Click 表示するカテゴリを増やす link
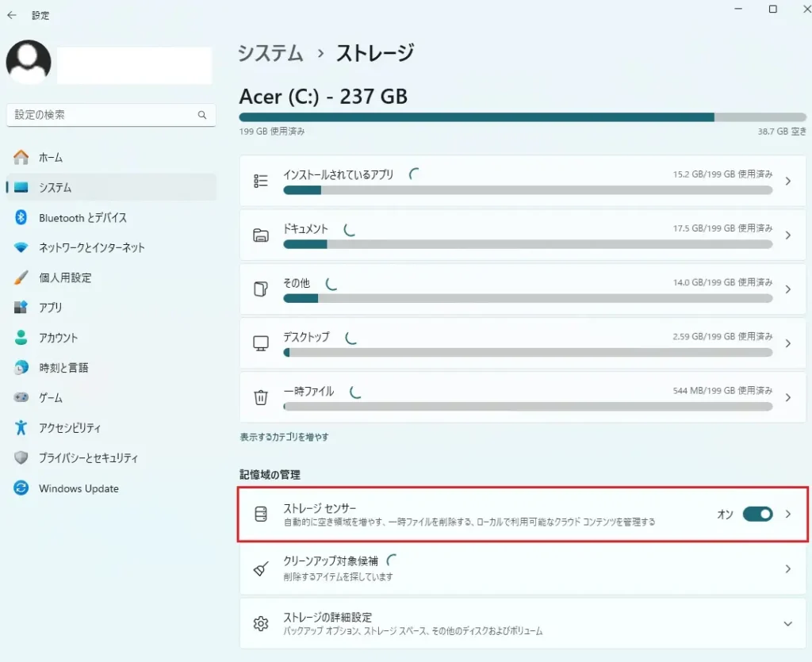 pos(284,437)
